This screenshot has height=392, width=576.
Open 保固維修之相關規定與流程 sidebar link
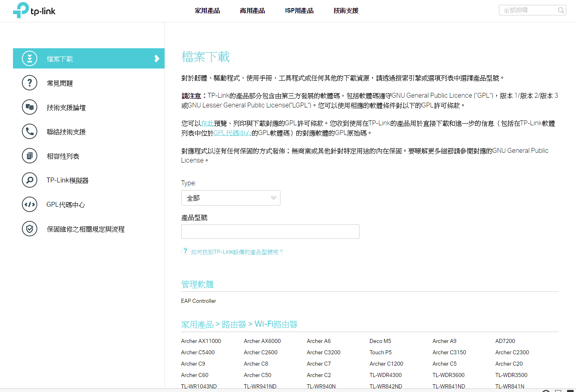pos(86,229)
